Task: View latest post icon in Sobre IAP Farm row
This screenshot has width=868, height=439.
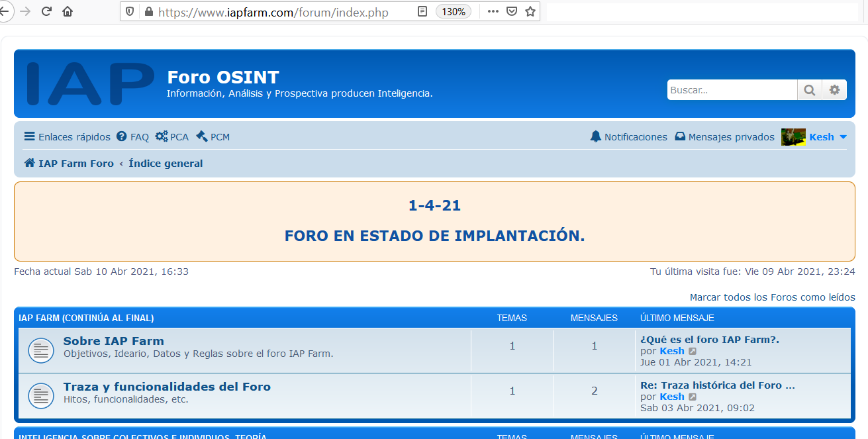Action: [x=693, y=351]
